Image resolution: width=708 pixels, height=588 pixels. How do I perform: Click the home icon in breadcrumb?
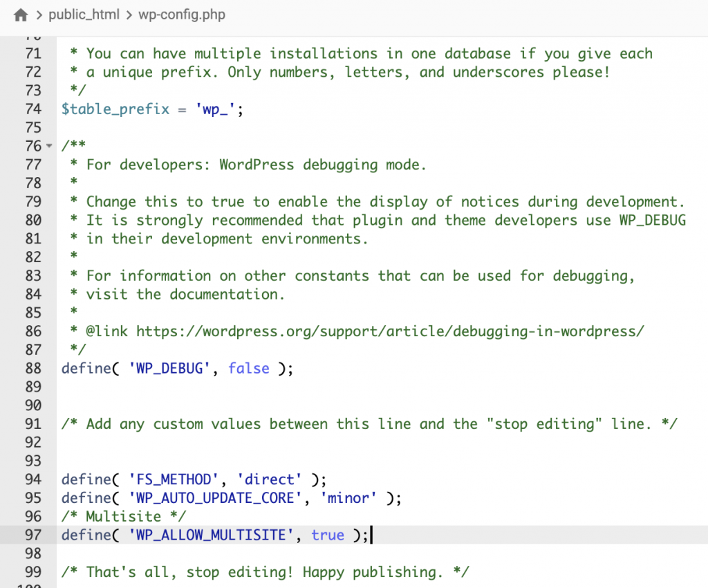pyautogui.click(x=21, y=15)
